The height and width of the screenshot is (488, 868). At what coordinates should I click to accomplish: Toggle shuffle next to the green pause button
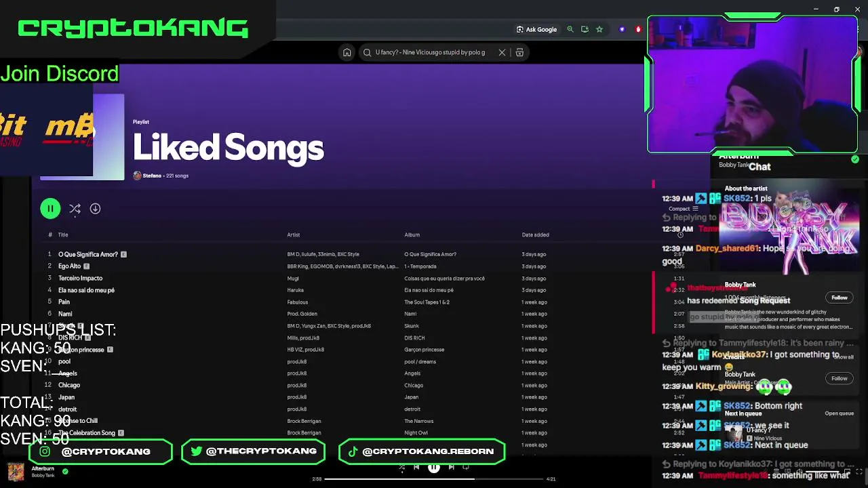(x=75, y=209)
